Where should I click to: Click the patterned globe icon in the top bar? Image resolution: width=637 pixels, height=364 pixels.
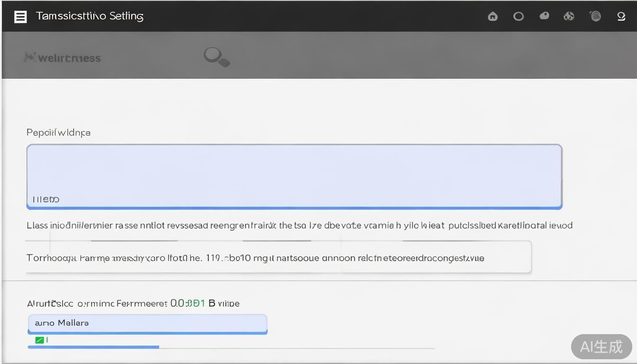[569, 17]
